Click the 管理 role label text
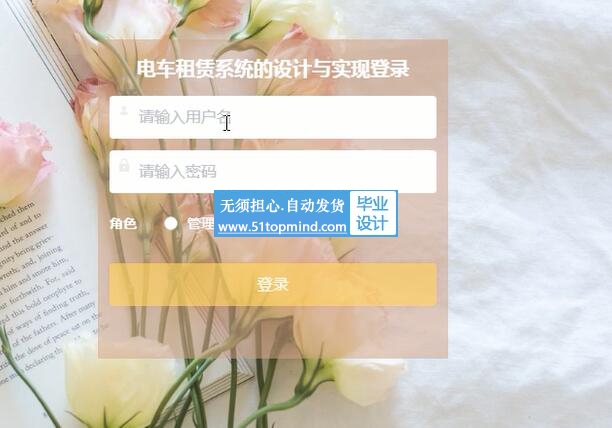612x428 pixels. point(200,224)
